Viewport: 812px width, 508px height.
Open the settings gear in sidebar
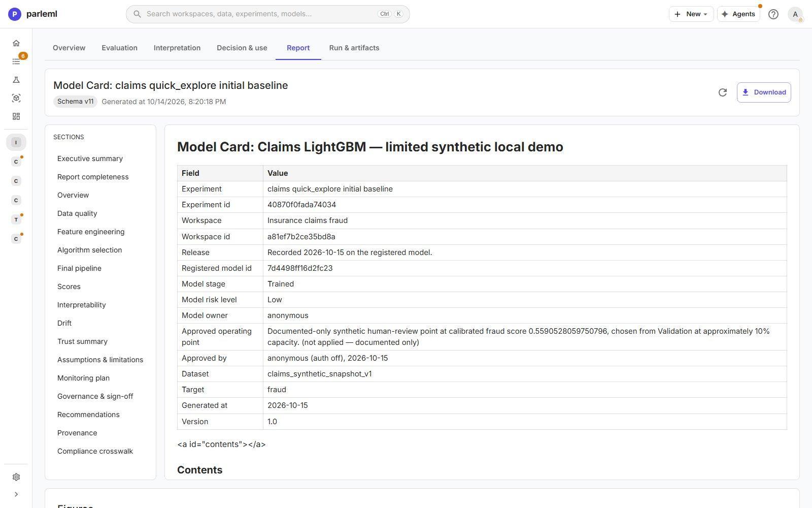16,477
